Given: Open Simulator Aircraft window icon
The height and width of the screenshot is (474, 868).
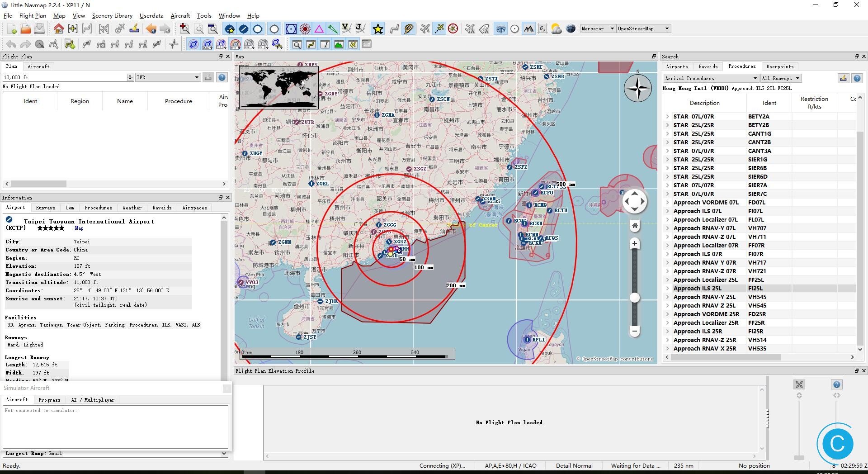Looking at the screenshot, I should pos(353,44).
